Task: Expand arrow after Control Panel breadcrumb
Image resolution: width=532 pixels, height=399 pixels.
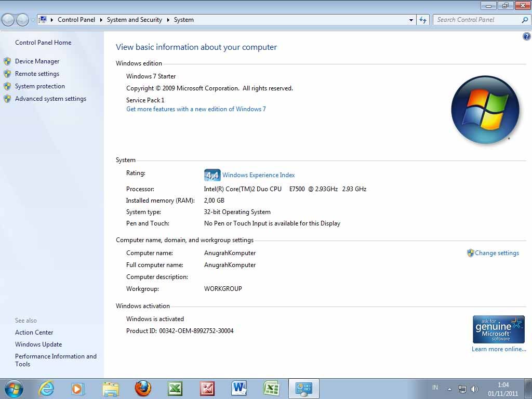Action: coord(101,20)
